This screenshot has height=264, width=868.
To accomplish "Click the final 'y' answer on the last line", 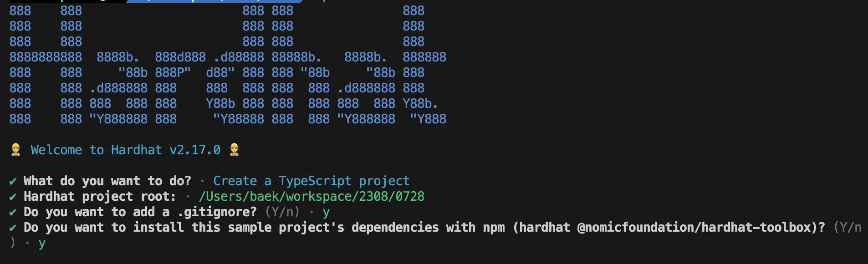I will 42,244.
